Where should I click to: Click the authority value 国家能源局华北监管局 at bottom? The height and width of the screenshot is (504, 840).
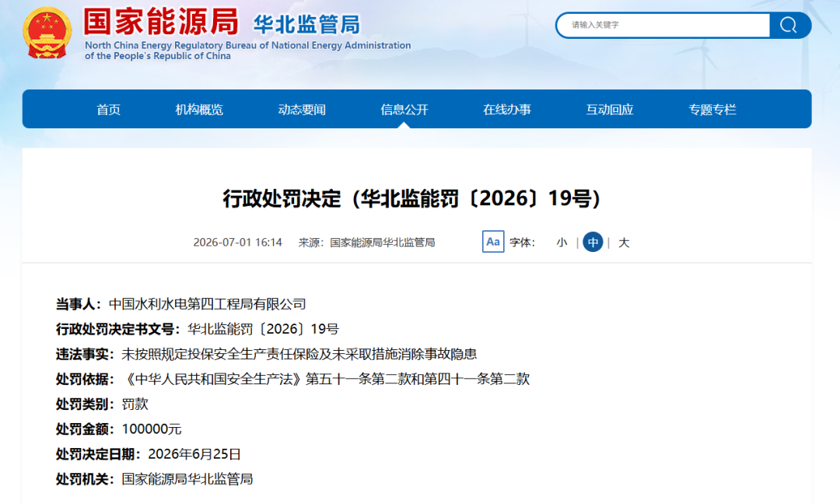pos(187,479)
